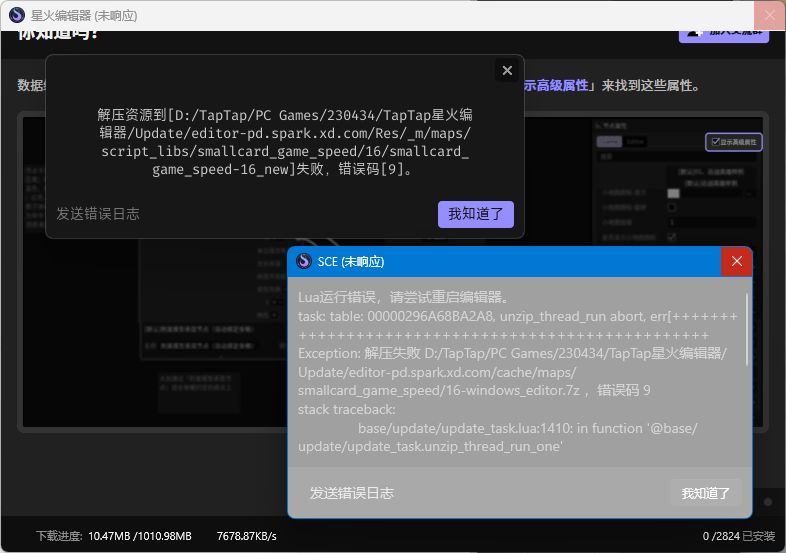Click 发送错误日志 in the dark popup
This screenshot has height=553, width=786.
click(98, 214)
